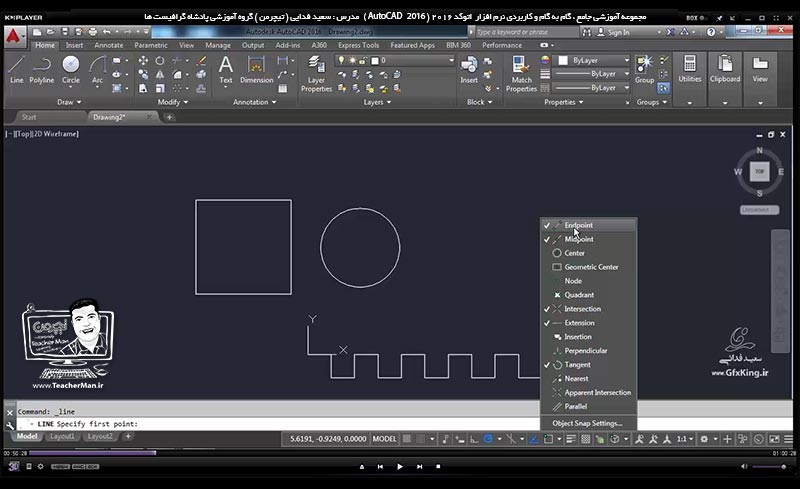The height and width of the screenshot is (489, 800).
Task: Expand the Annotation panel
Action: pos(254,102)
